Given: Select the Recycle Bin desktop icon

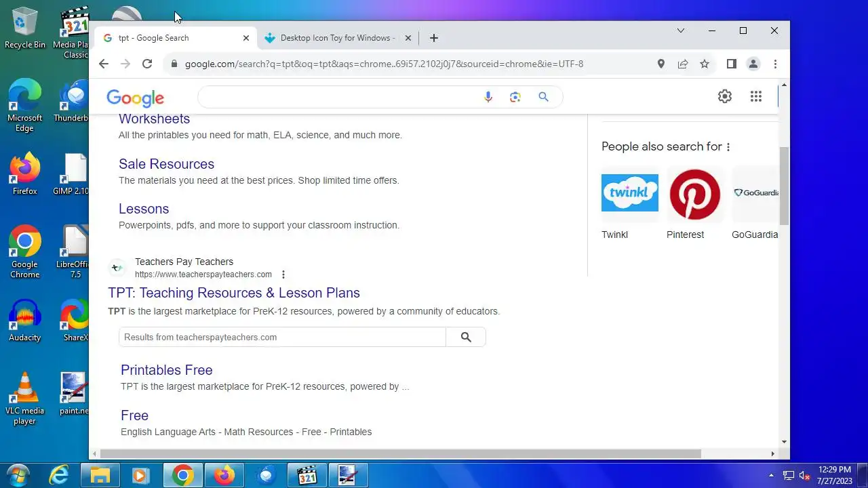Looking at the screenshot, I should click(x=25, y=28).
